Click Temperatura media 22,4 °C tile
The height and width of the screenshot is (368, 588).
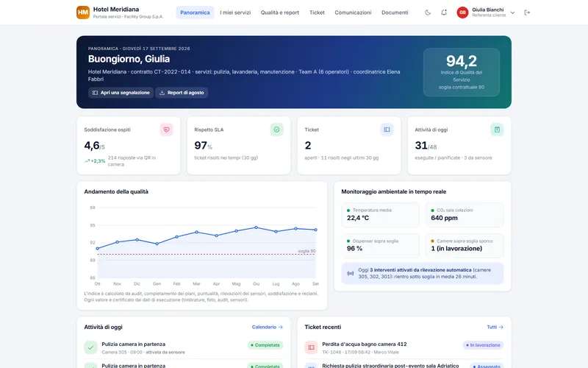click(x=380, y=215)
